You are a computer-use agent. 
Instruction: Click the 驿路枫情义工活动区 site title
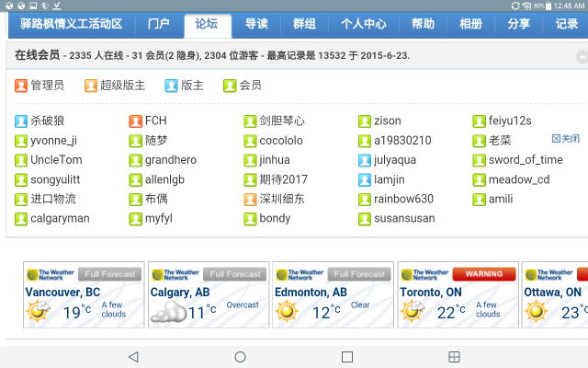click(71, 24)
